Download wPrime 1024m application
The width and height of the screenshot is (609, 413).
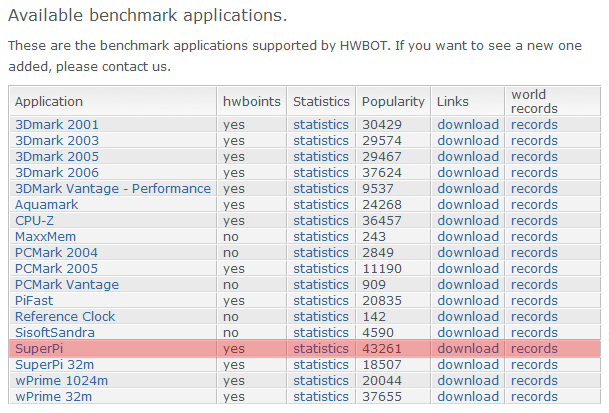pyautogui.click(x=467, y=380)
